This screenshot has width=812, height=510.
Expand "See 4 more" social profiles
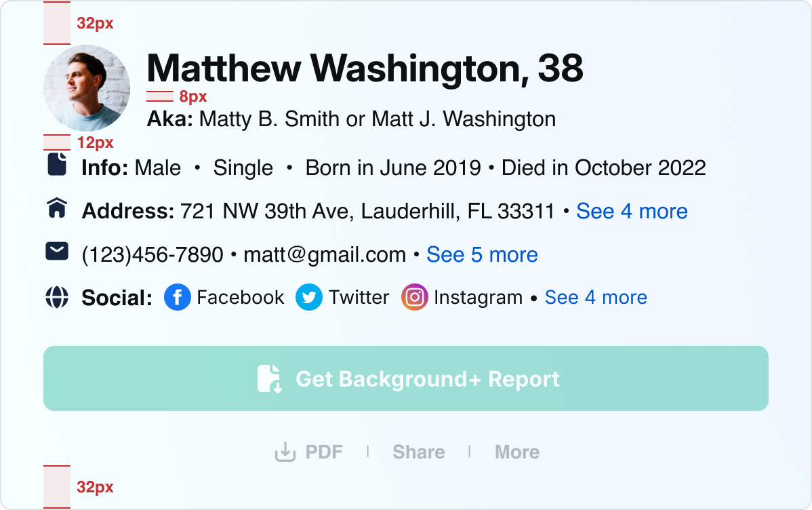pyautogui.click(x=596, y=297)
